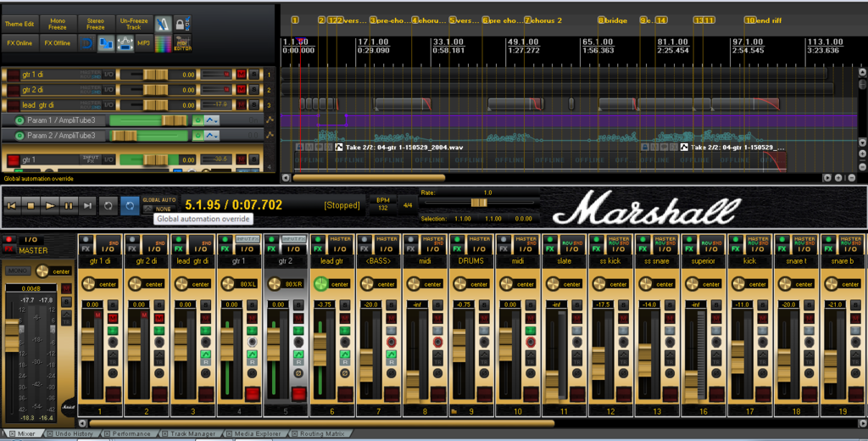
Task: Toggle master track mute button
Action: point(67,289)
